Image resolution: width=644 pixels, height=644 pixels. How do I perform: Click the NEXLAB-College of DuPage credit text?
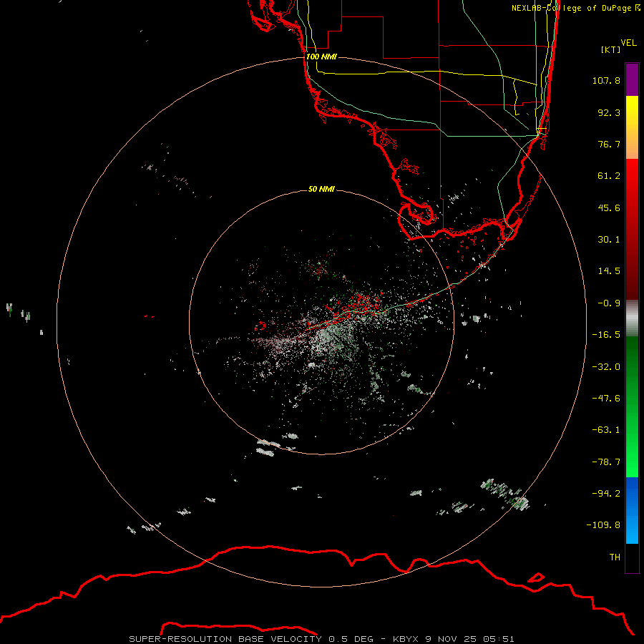point(576,8)
